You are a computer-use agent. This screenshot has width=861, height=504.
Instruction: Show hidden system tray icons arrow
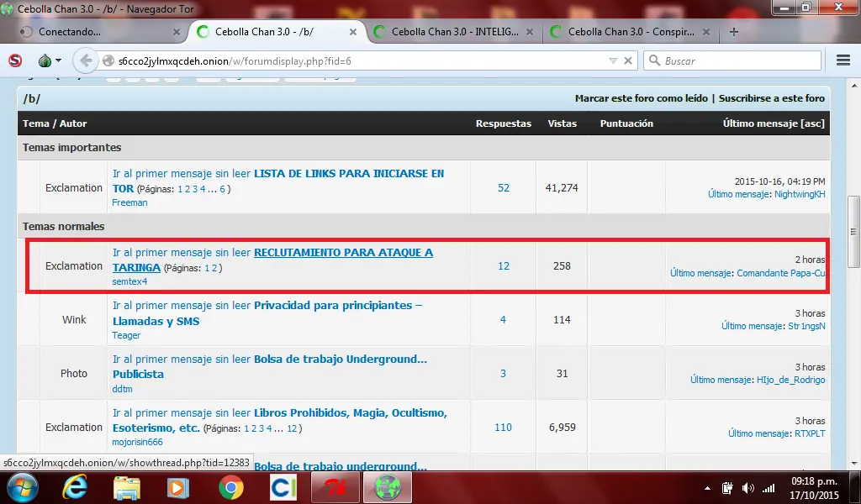point(707,488)
